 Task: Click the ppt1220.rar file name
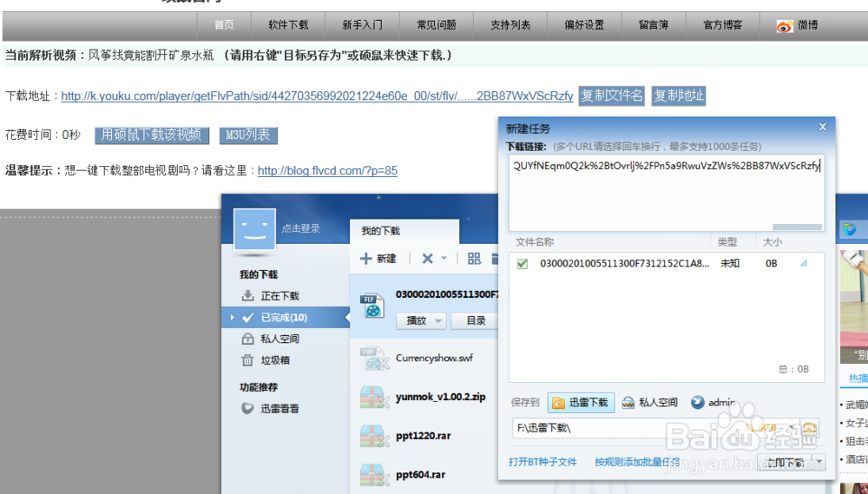(x=424, y=436)
